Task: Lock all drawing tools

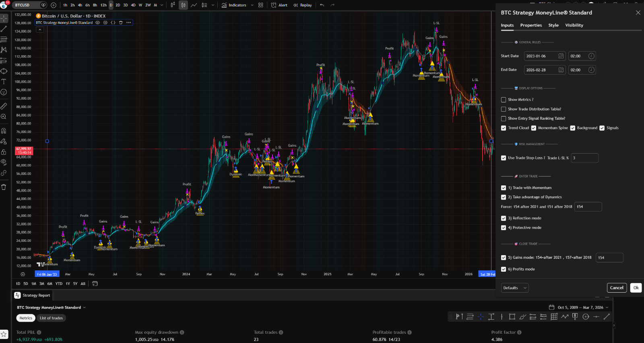Action: tap(4, 152)
